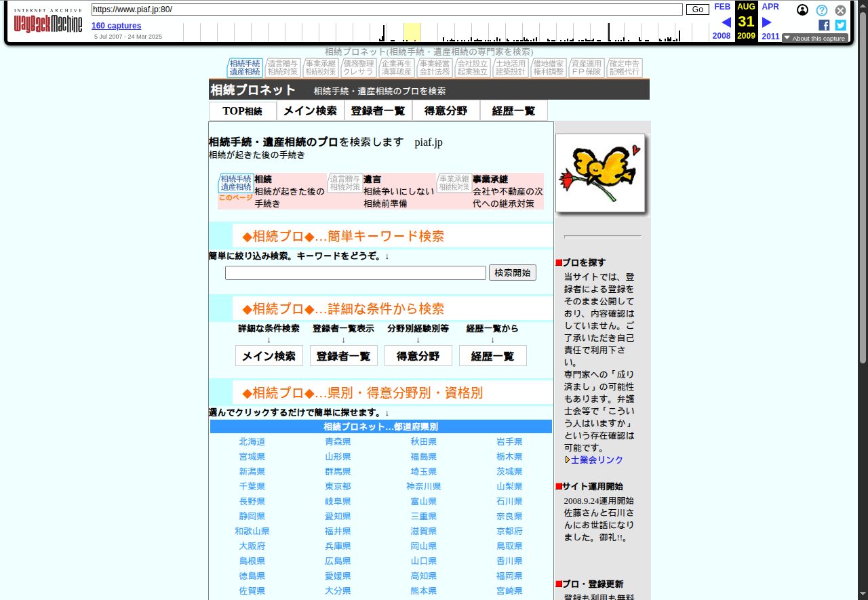Select 2008 in capture timeline
Image resolution: width=868 pixels, height=600 pixels.
[x=722, y=36]
